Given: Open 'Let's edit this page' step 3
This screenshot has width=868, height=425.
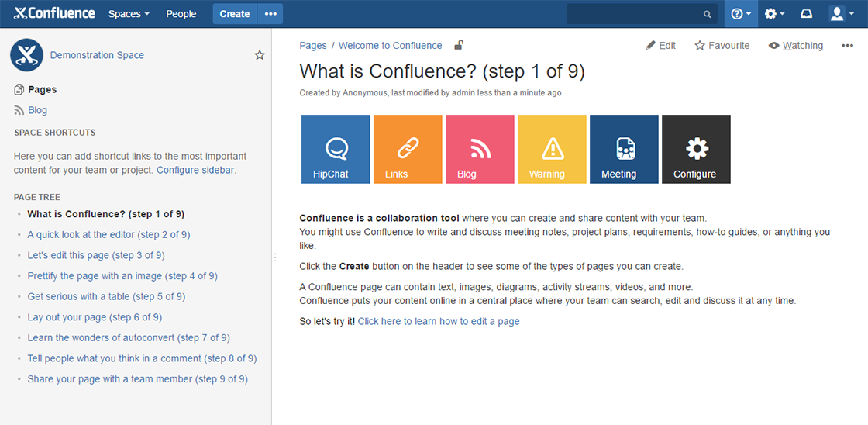Looking at the screenshot, I should point(96,255).
